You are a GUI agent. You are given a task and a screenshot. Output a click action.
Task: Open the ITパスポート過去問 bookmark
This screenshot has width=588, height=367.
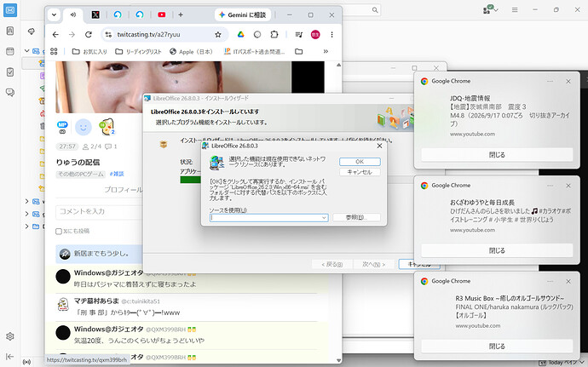254,51
